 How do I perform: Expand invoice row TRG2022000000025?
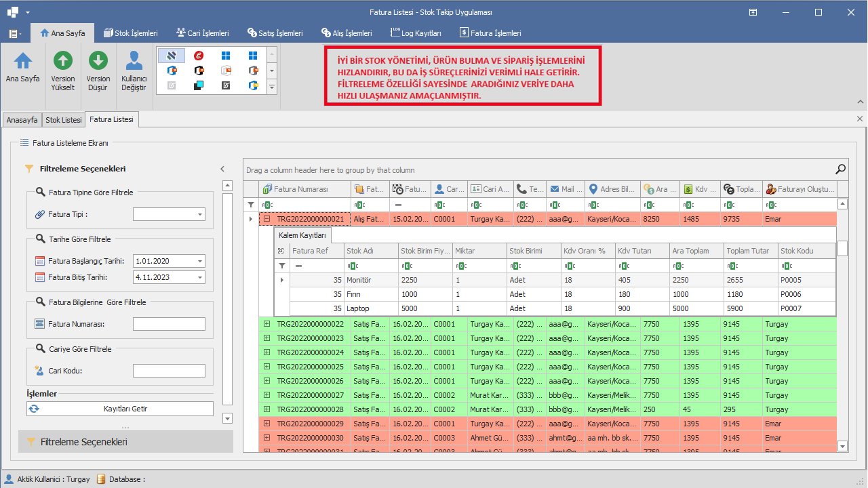[267, 367]
